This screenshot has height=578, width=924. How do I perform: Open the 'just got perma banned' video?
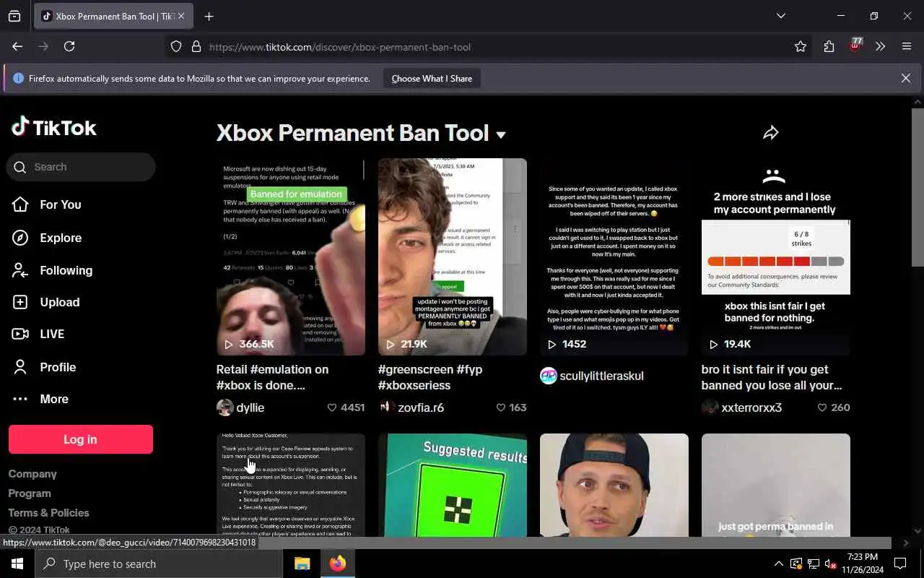coord(776,486)
